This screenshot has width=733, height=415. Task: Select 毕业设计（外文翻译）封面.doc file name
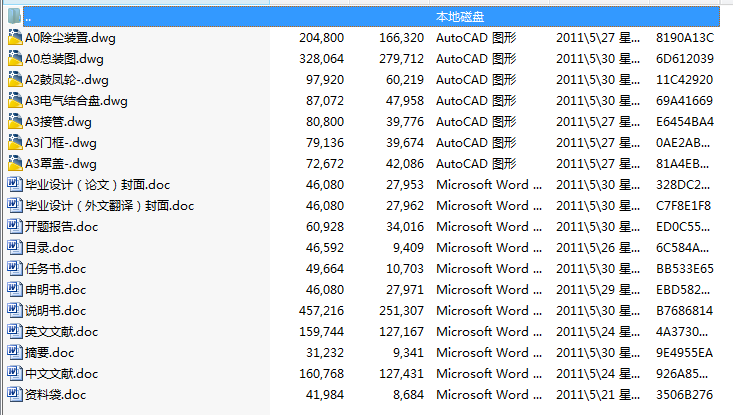point(109,206)
